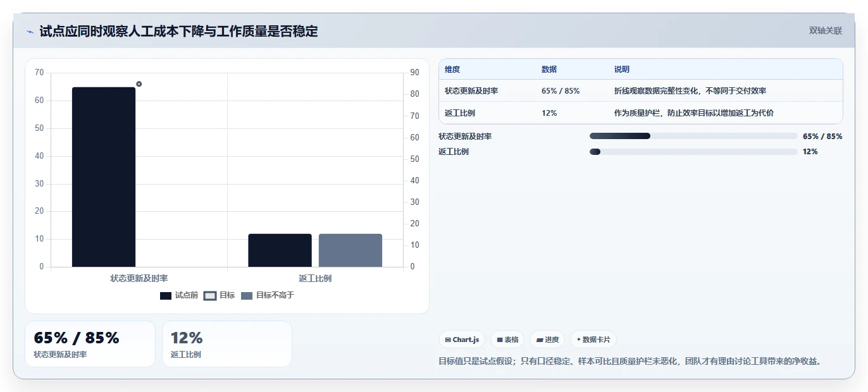Click the 数据 column header
The image size is (868, 392).
(549, 70)
